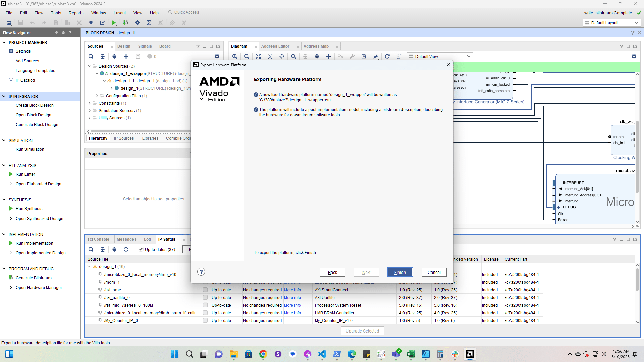Click Add IP plus icon in Diagram toolbar
644x362 pixels.
point(329,56)
